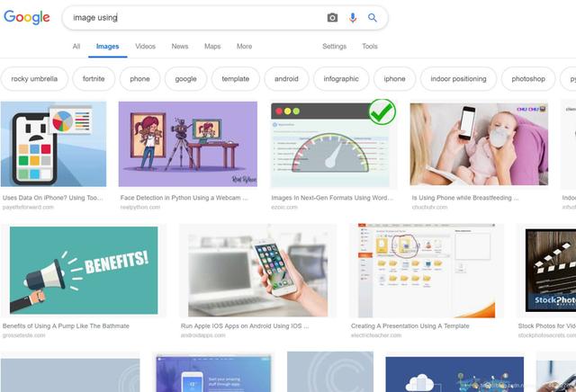The image size is (576, 392).
Task: Click the magnifying glass search button
Action: click(x=372, y=18)
